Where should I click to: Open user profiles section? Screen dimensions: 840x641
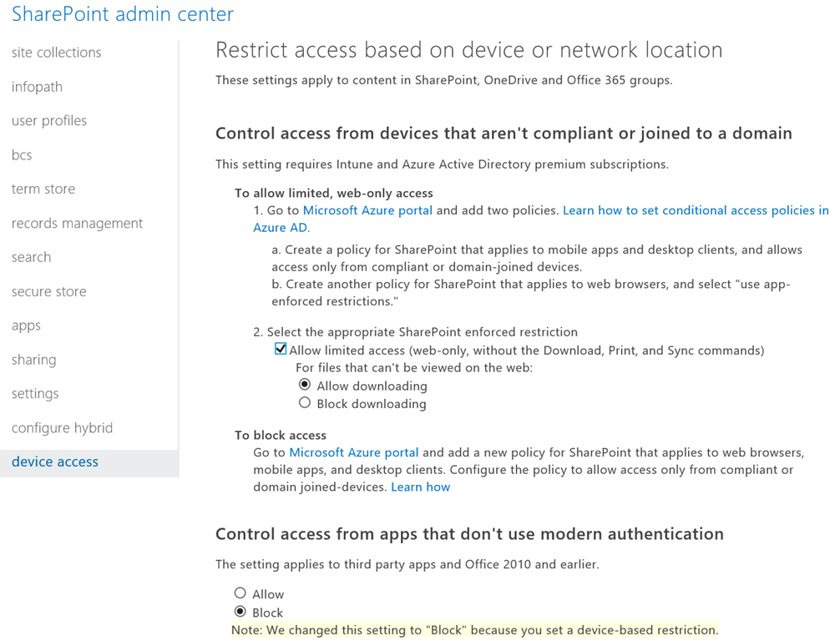point(49,121)
